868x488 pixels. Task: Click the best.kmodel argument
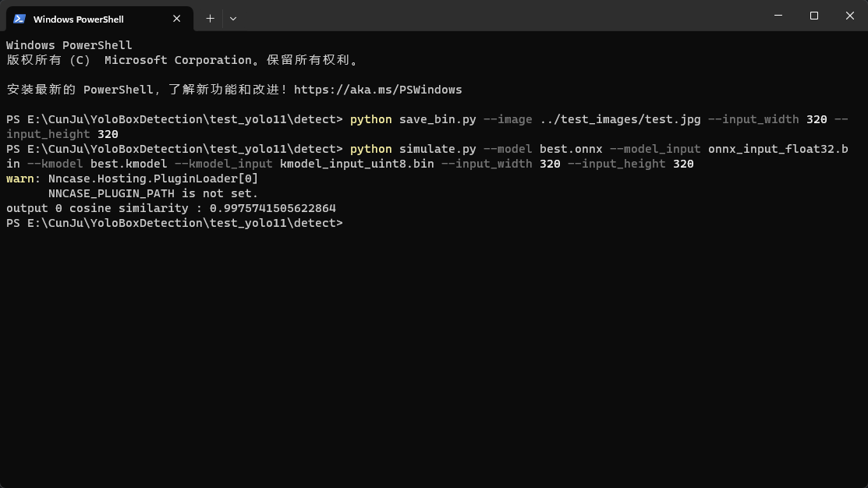tap(129, 164)
